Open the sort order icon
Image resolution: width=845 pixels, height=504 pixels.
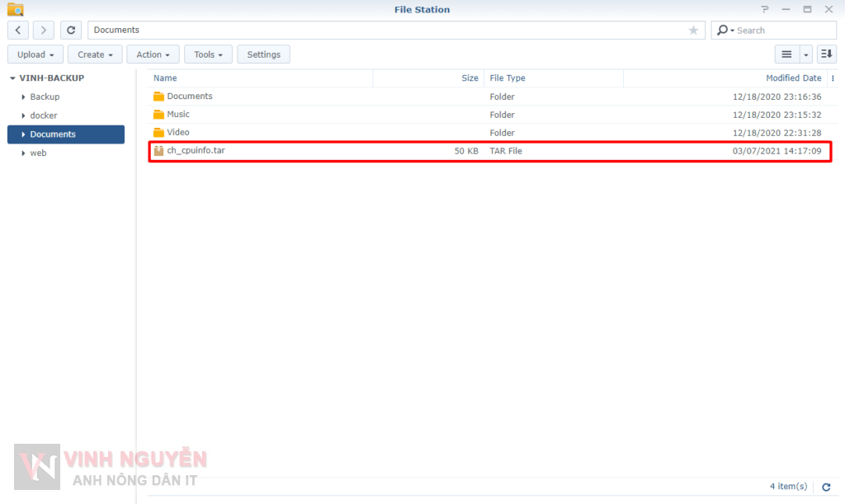click(x=826, y=54)
